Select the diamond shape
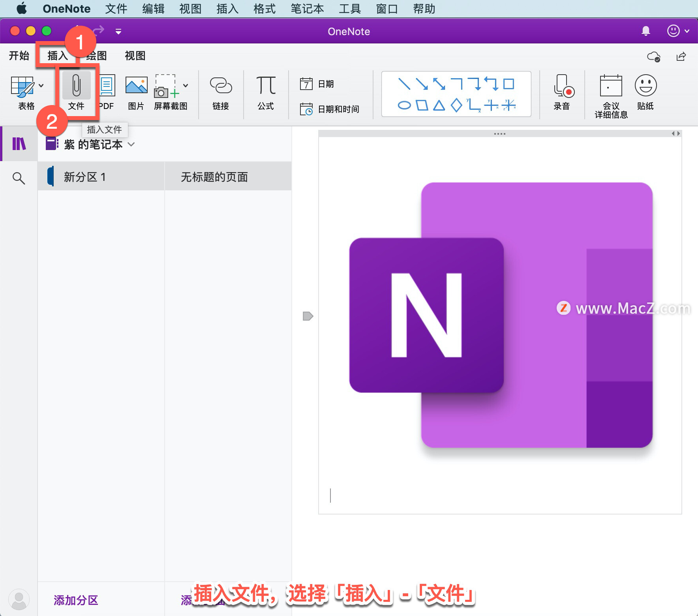This screenshot has width=698, height=616. tap(456, 105)
